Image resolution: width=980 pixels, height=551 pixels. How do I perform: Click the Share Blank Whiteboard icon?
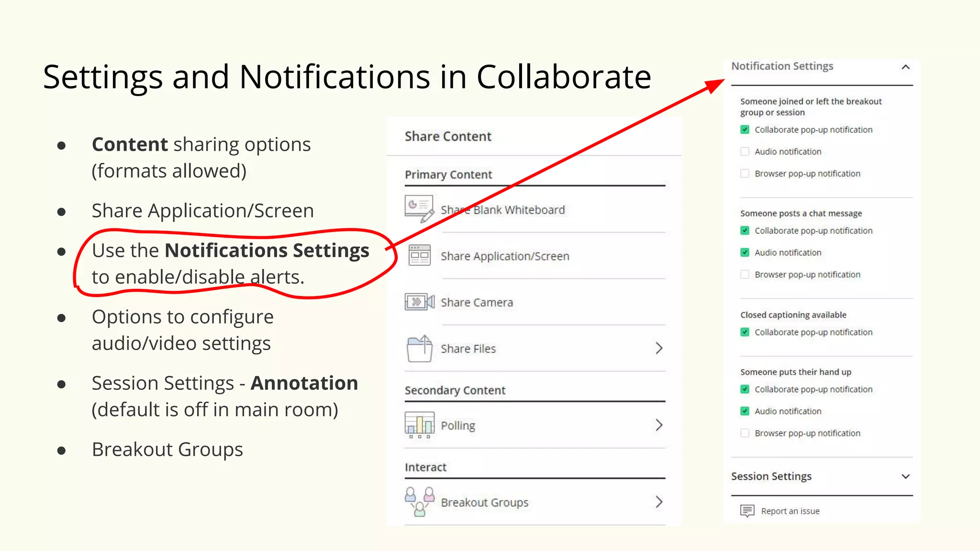(x=419, y=209)
